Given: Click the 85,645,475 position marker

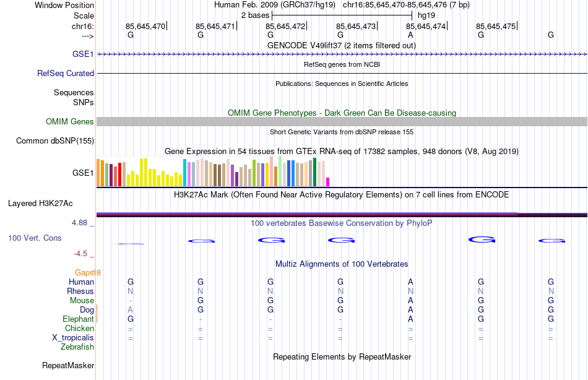Looking at the screenshot, I should 497,26.
